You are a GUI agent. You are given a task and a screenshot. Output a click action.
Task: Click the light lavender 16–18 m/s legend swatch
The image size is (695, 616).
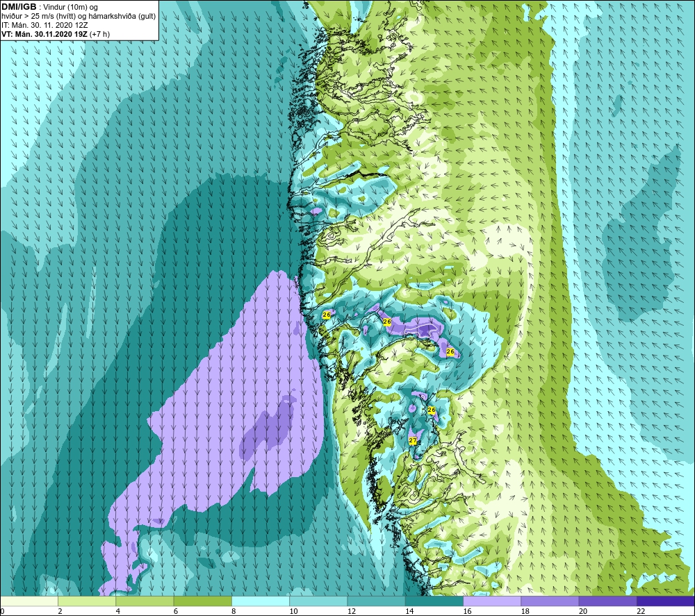click(x=492, y=601)
